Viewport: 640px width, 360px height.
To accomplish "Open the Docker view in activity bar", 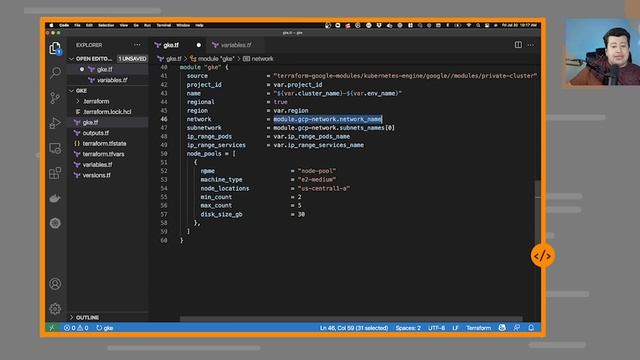I will [55, 198].
